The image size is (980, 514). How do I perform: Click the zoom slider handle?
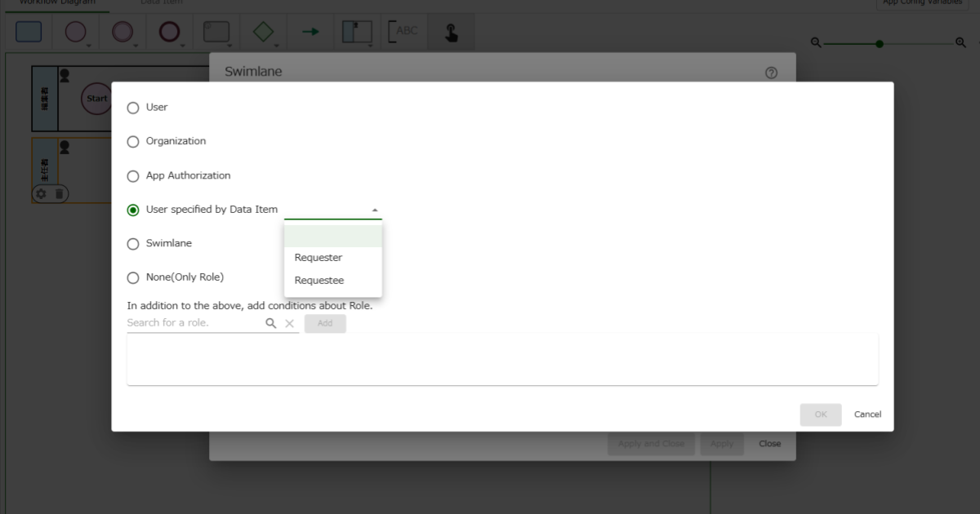point(880,44)
